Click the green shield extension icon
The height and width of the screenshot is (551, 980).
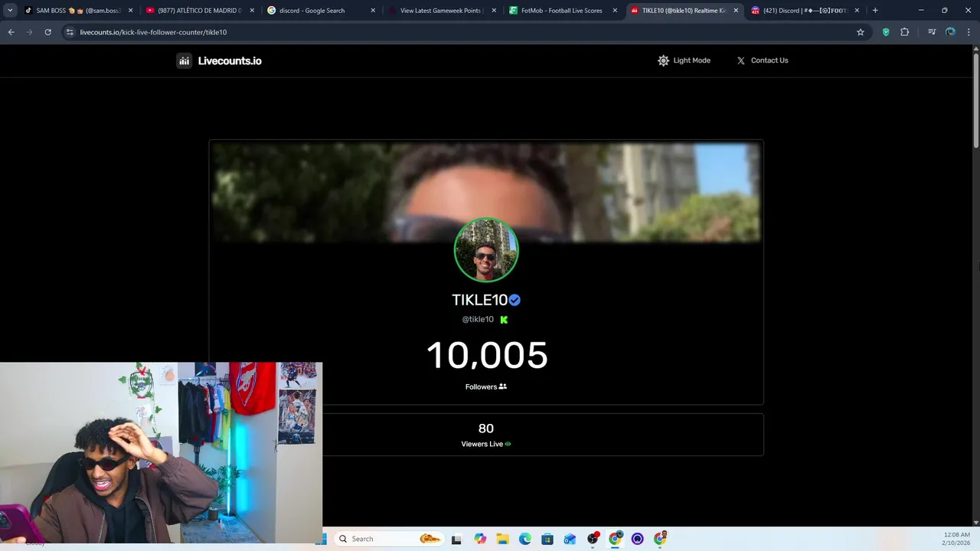click(886, 32)
